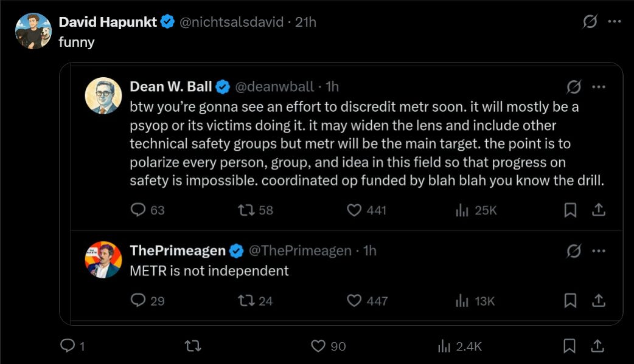Like Dean W. Ball's post
Screen dimensions: 634x364
click(366, 210)
